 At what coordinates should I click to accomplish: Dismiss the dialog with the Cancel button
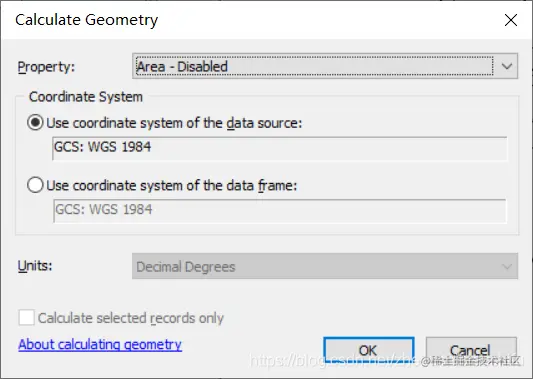471,350
